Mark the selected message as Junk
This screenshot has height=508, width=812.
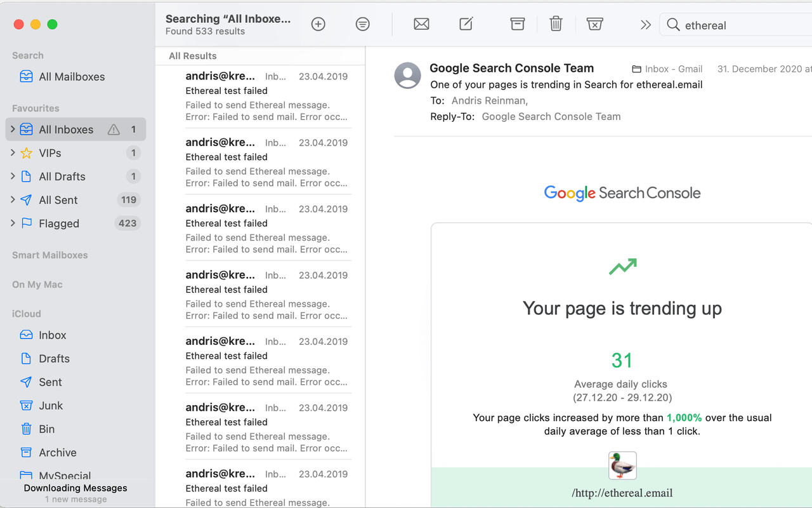click(x=594, y=23)
